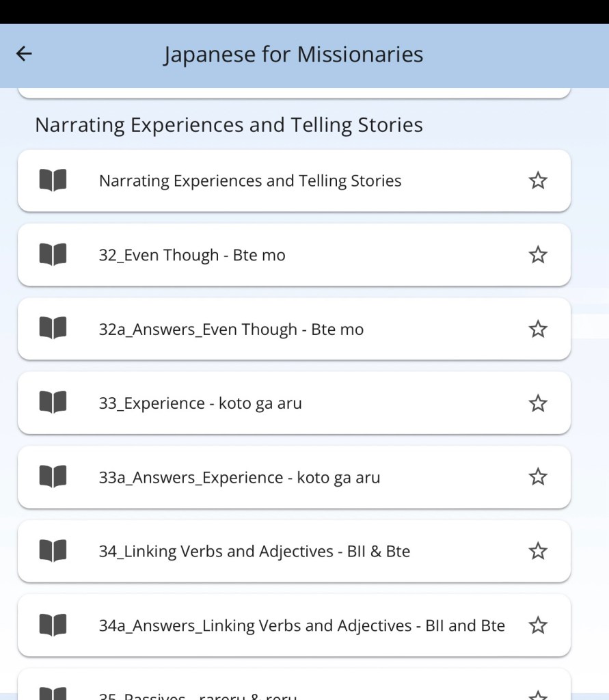Favorite the Narrating Experiences and Telling Stories lesson
Viewport: 609px width, 700px height.
click(x=538, y=180)
